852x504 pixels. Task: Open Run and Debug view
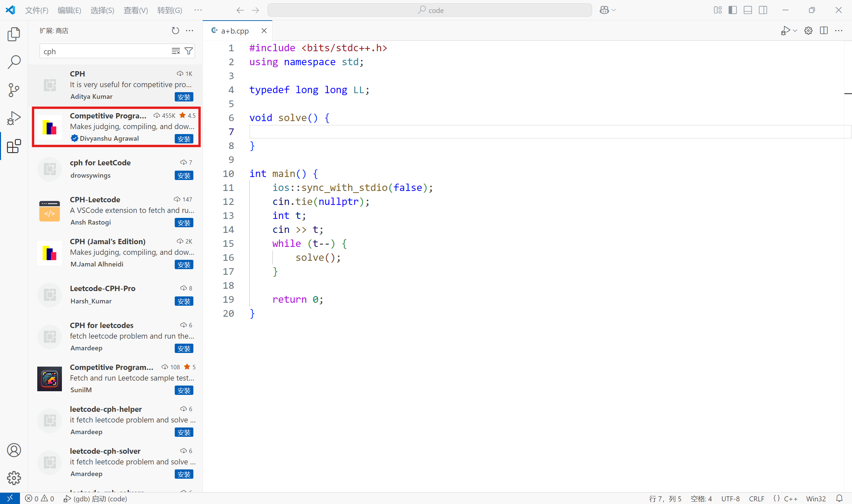pyautogui.click(x=14, y=118)
